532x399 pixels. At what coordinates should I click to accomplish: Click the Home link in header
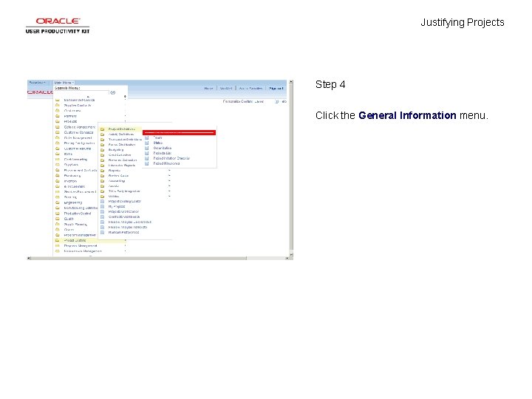click(208, 88)
